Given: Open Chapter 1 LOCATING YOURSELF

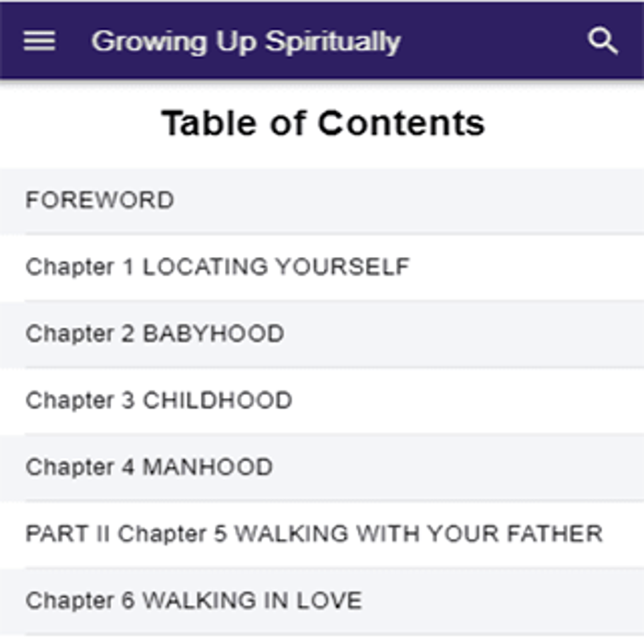Looking at the screenshot, I should (x=322, y=267).
